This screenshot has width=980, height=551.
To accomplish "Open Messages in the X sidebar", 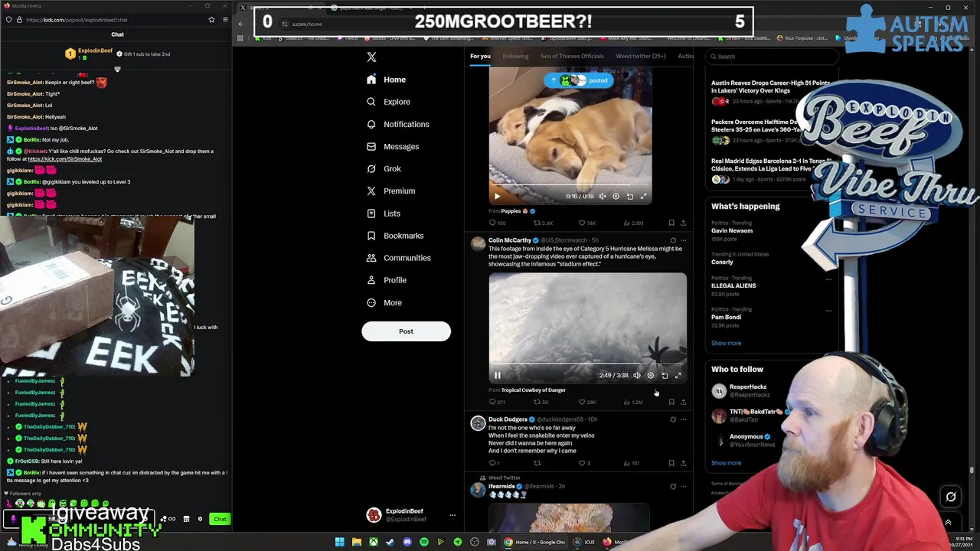I will [x=393, y=146].
